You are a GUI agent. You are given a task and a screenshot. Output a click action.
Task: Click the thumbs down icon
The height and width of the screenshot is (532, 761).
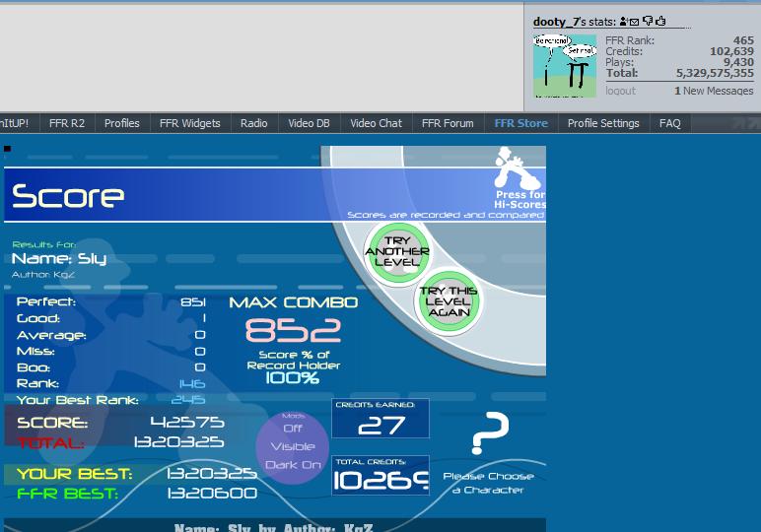point(648,21)
